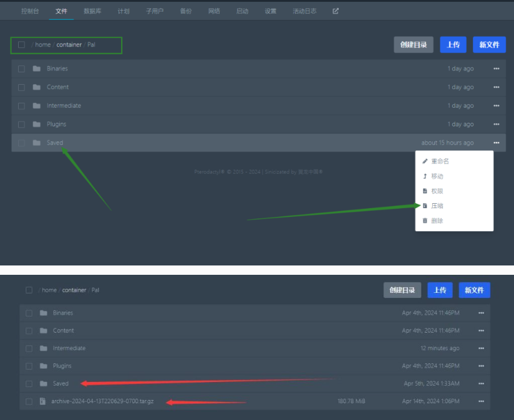Select the checkbox for Intermediate modified 12 minutes ago
The height and width of the screenshot is (420, 514).
click(29, 348)
